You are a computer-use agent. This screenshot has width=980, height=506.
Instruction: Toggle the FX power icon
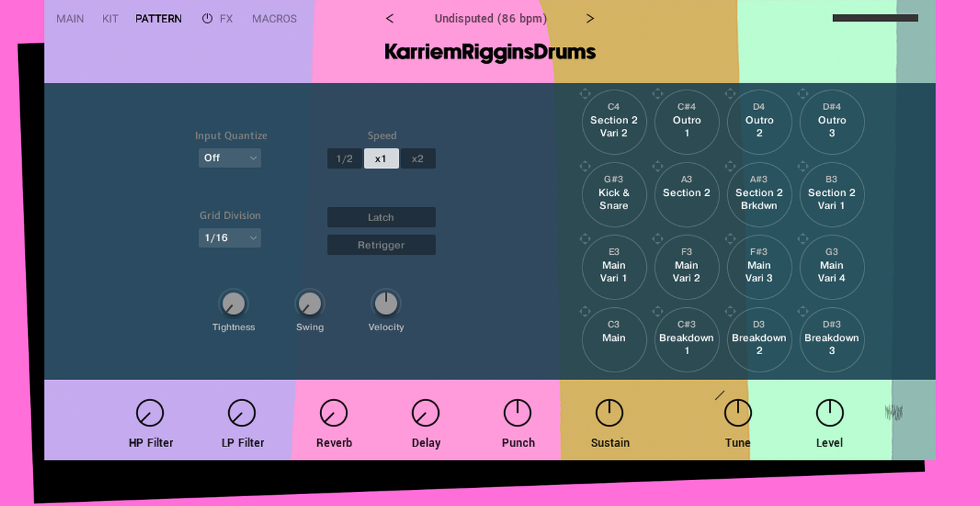[x=207, y=19]
